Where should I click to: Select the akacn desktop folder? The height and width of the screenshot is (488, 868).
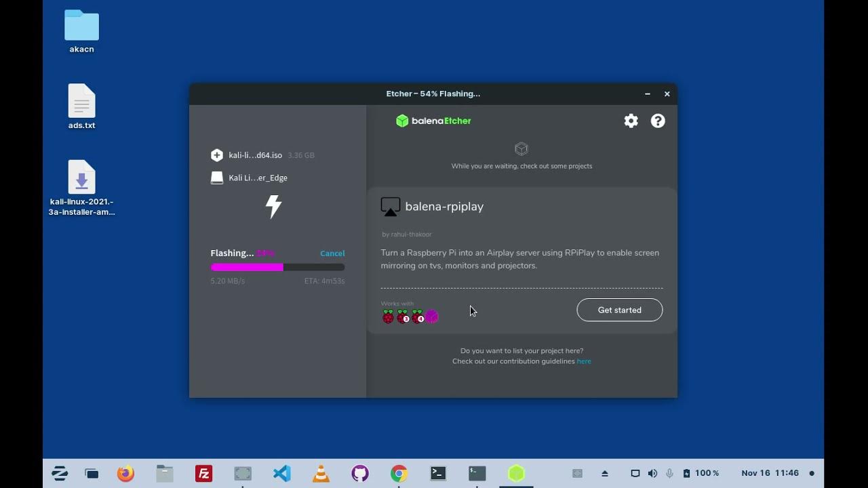coord(81,32)
